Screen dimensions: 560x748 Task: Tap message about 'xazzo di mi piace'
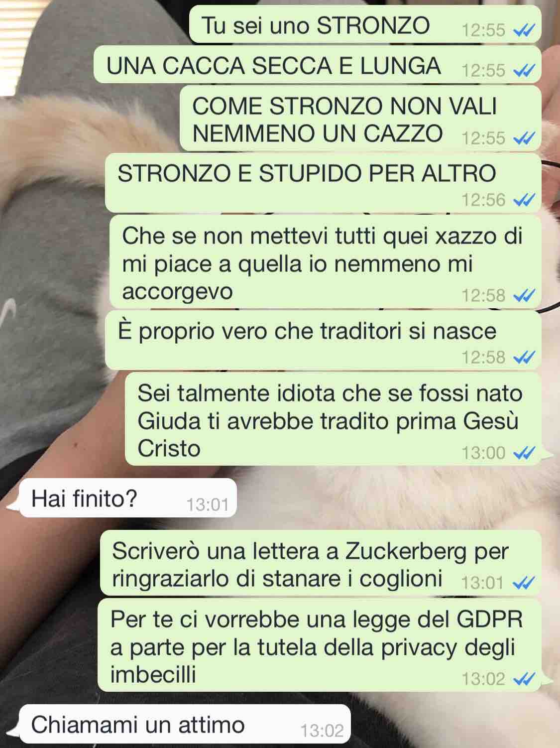[x=325, y=262]
